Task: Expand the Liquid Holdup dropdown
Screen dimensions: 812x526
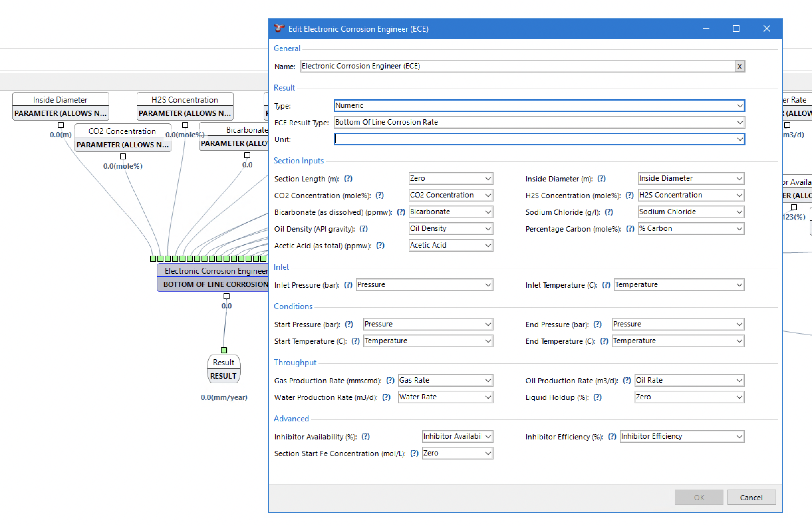Action: (x=739, y=397)
